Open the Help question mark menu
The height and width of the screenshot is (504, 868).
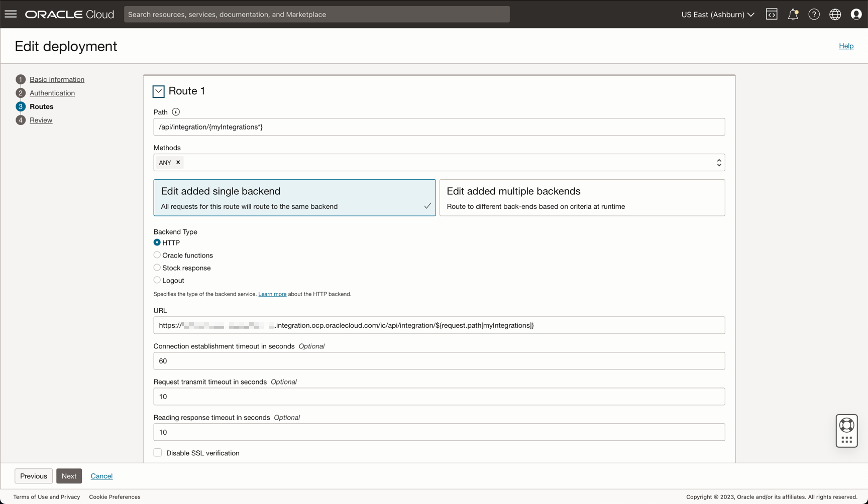point(814,14)
